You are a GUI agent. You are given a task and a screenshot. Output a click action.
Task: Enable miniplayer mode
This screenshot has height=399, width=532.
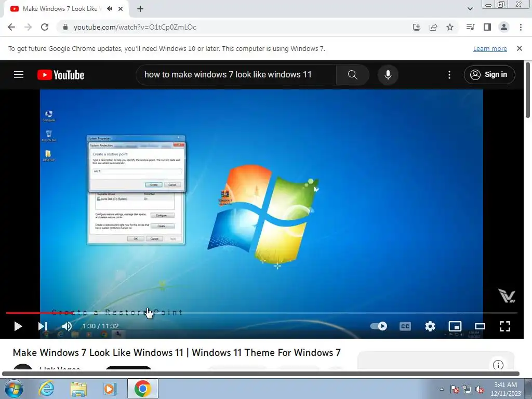[455, 326]
